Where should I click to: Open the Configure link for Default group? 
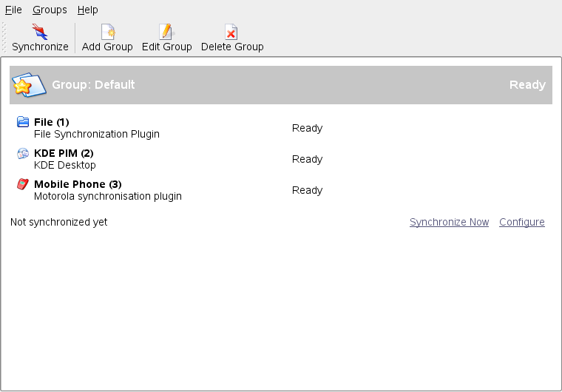point(521,222)
